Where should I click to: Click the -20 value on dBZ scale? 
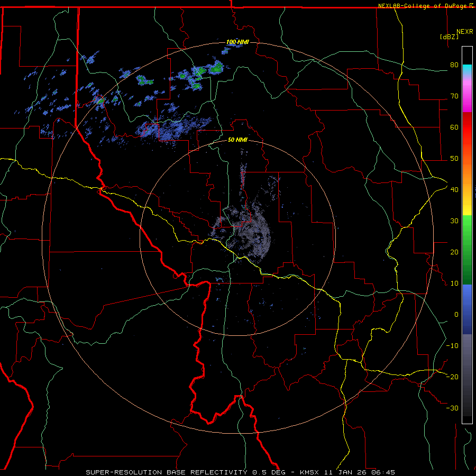point(452,377)
